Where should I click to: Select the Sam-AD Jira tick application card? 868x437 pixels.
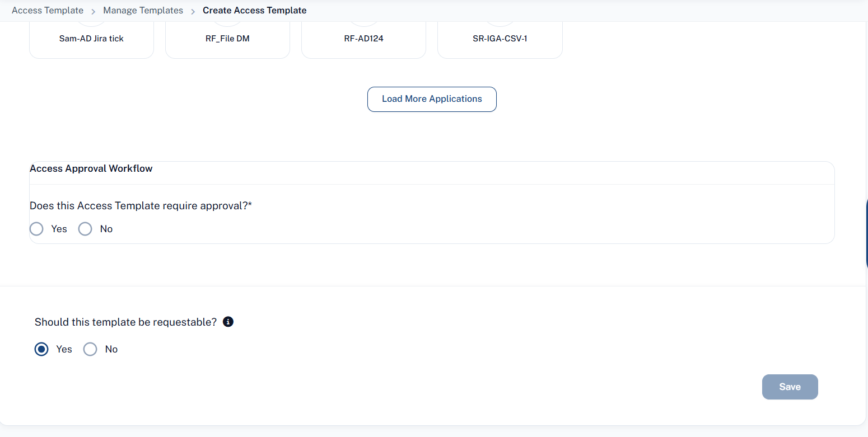(x=91, y=39)
